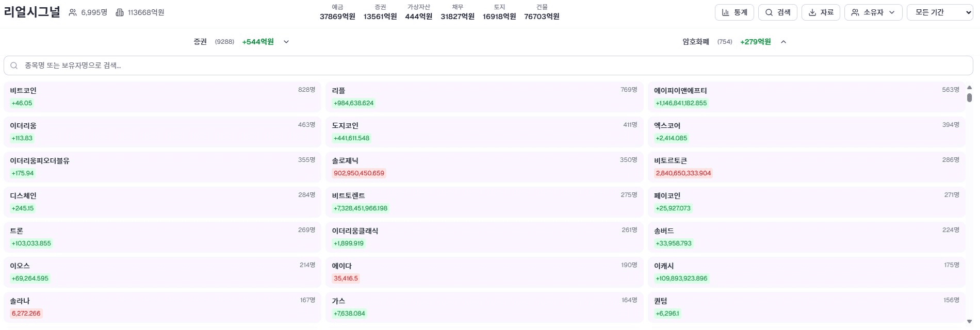Click the download icon for 자료

click(812, 12)
